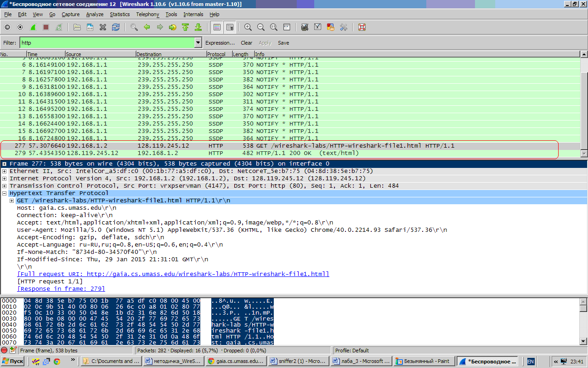
Task: Edit coloring rules icon
Action: click(x=330, y=27)
